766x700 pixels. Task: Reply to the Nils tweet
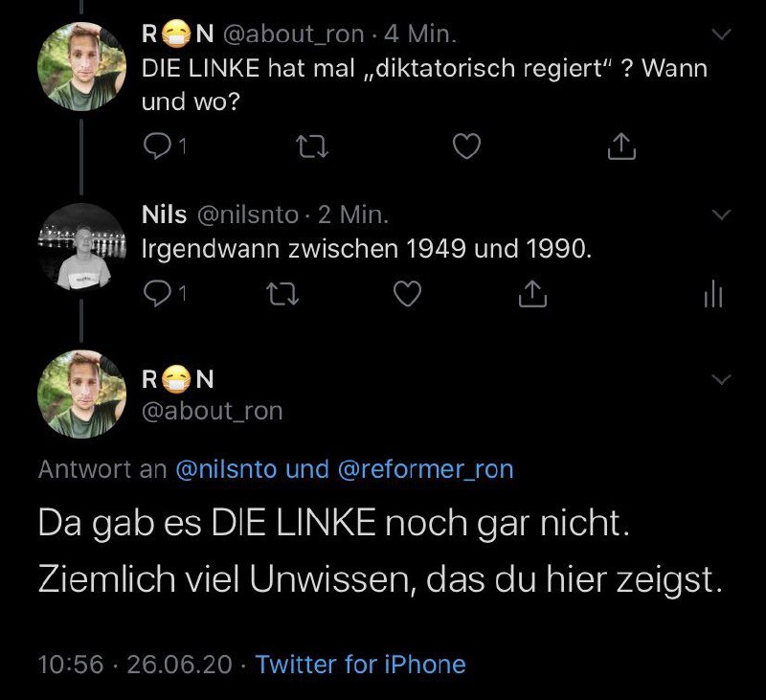click(156, 297)
